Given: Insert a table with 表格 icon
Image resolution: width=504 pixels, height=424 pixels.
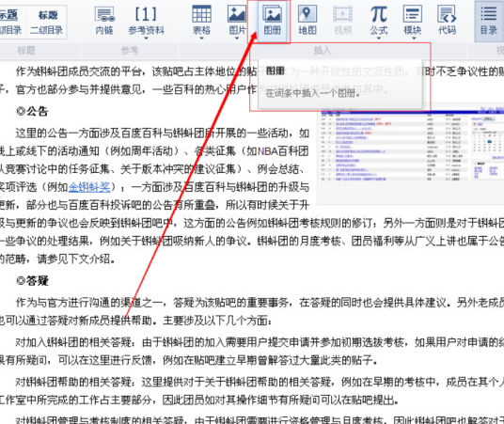Looking at the screenshot, I should [x=201, y=20].
